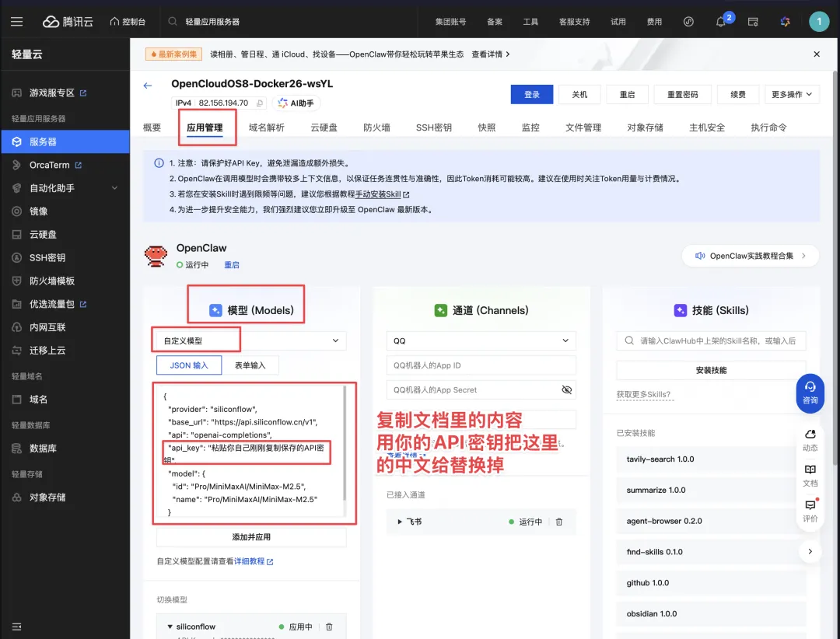The width and height of the screenshot is (840, 639).
Task: Click the arrow beside find-skills 0.1.0
Action: tap(810, 551)
